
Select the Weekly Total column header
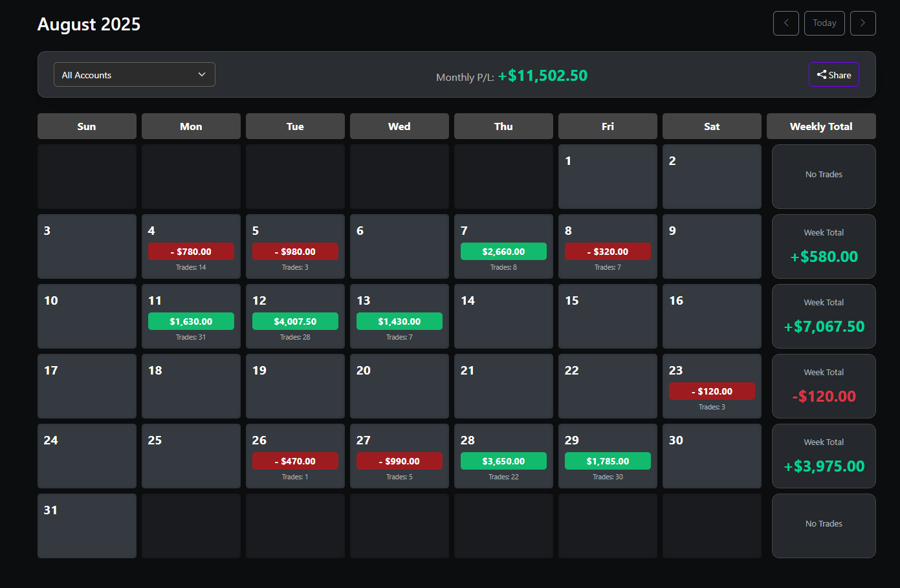click(821, 126)
